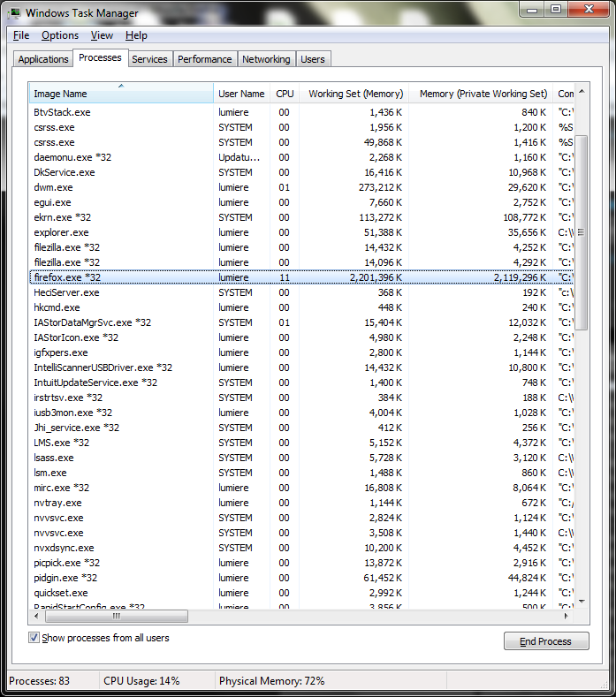Select the picpick.exe *32 process
Image resolution: width=616 pixels, height=697 pixels.
click(301, 563)
